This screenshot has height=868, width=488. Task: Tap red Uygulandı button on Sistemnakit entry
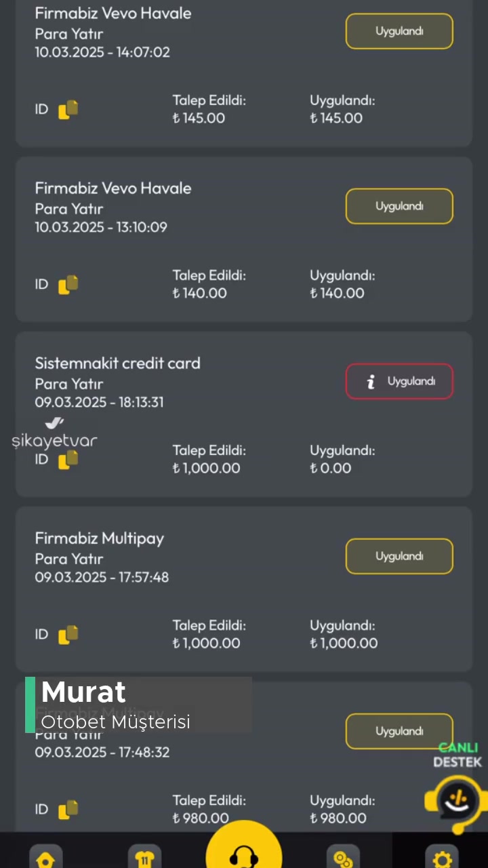tap(399, 381)
